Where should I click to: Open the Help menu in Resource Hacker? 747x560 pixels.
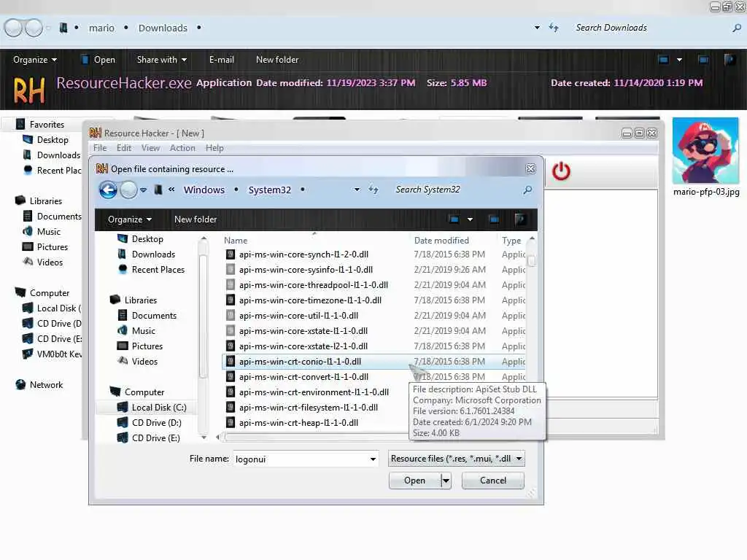214,148
